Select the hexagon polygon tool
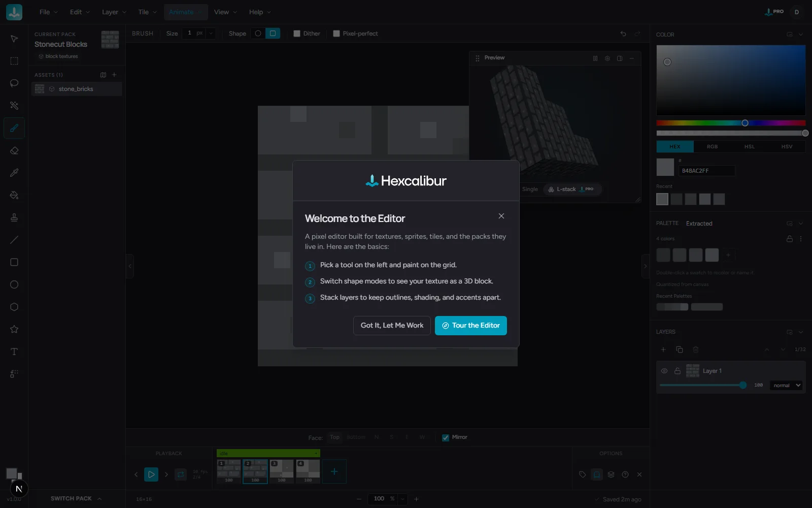This screenshot has width=812, height=508. pyautogui.click(x=14, y=307)
